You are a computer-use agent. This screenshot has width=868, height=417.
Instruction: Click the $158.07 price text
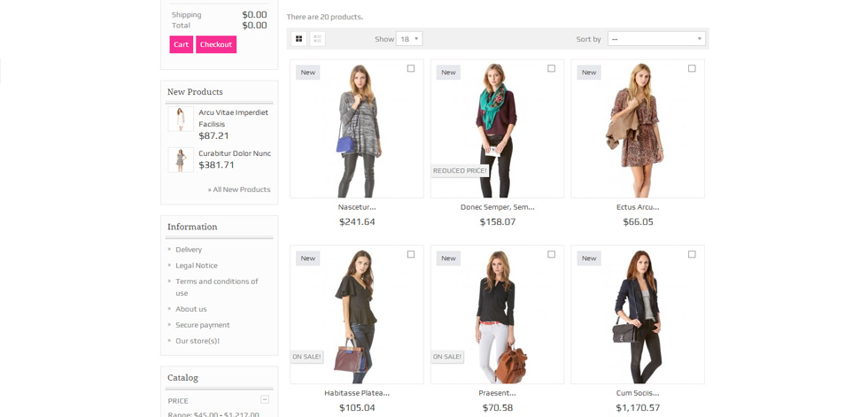pyautogui.click(x=497, y=221)
